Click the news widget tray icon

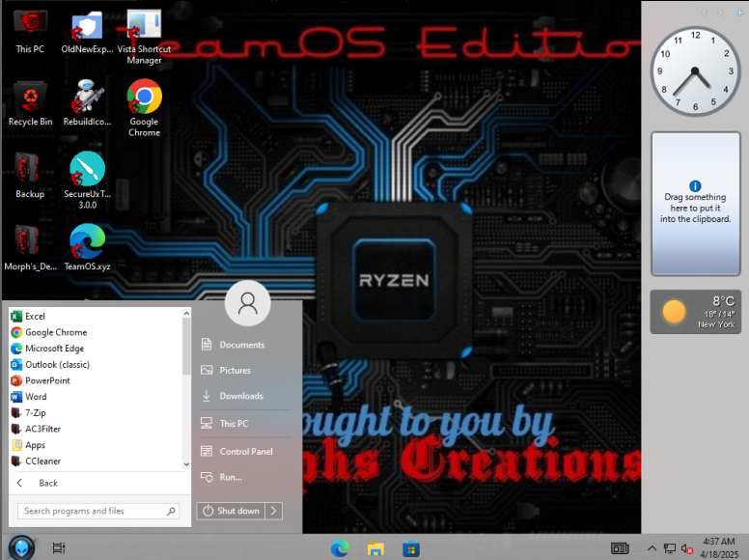click(620, 548)
